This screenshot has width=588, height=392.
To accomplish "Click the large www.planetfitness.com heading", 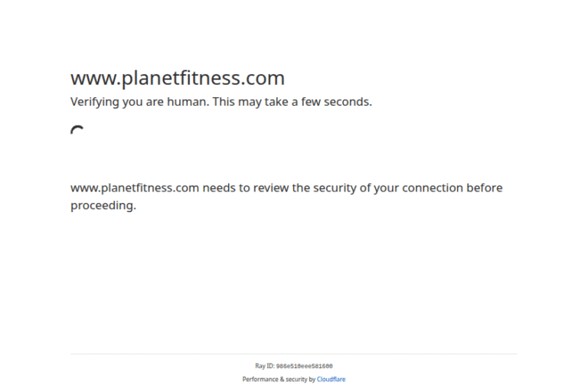I will tap(178, 78).
